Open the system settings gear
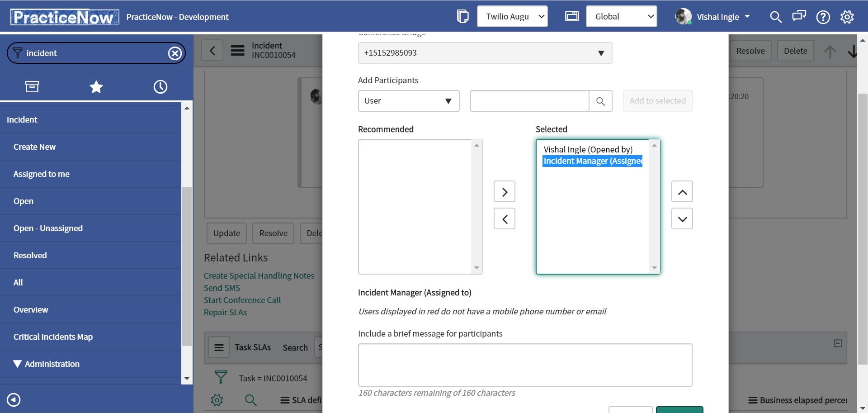Screen dimensions: 868x413 point(847,17)
